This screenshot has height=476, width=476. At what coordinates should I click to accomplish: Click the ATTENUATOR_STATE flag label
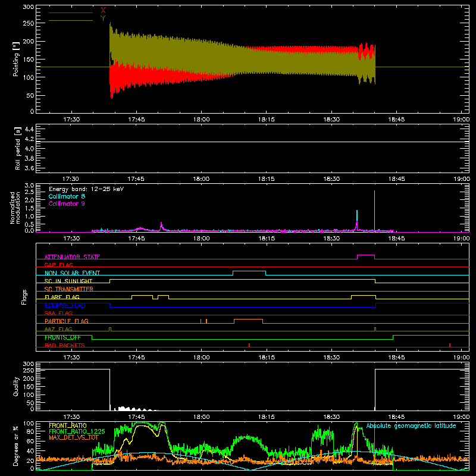72,257
